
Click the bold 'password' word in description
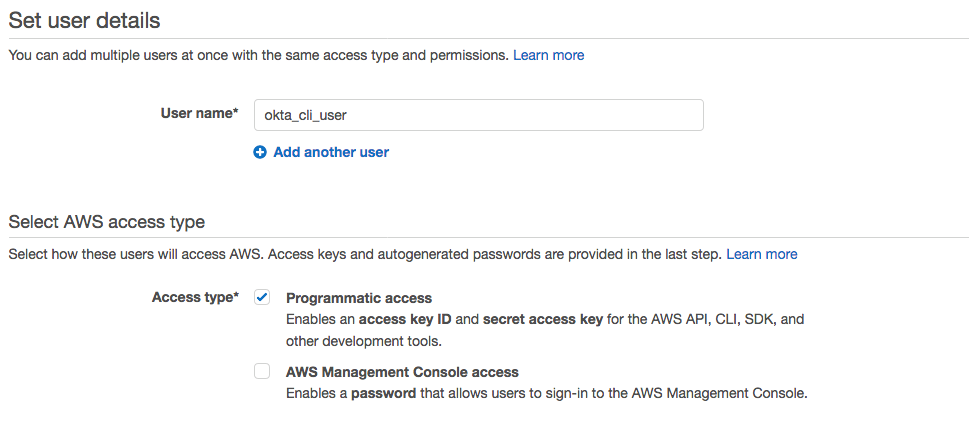(384, 393)
